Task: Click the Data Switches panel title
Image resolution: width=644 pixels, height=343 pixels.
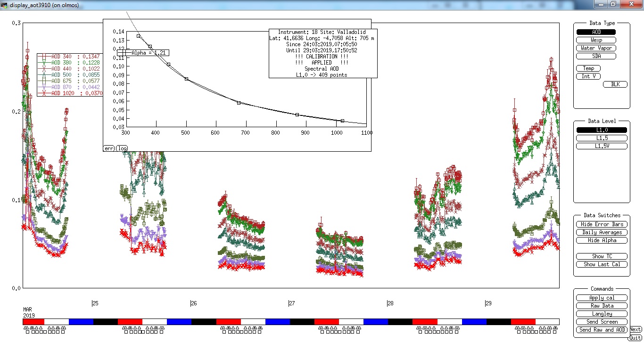Action: 602,215
